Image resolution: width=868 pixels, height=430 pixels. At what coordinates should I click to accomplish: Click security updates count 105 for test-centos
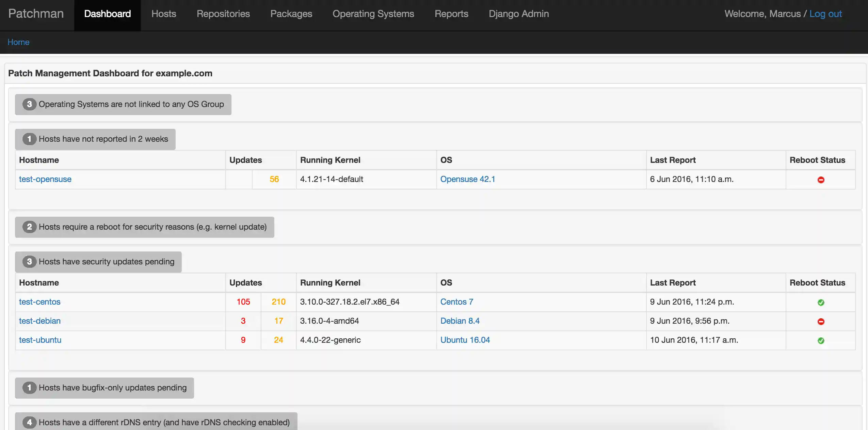point(243,302)
